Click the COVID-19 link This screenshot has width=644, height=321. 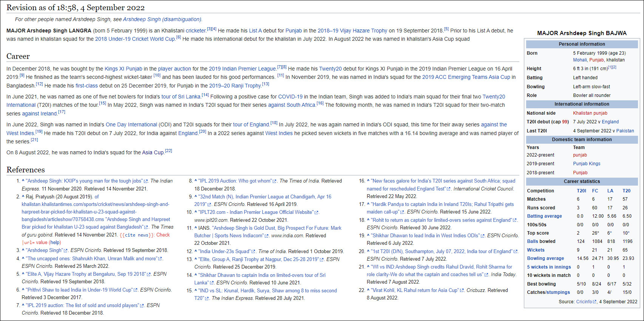point(290,97)
